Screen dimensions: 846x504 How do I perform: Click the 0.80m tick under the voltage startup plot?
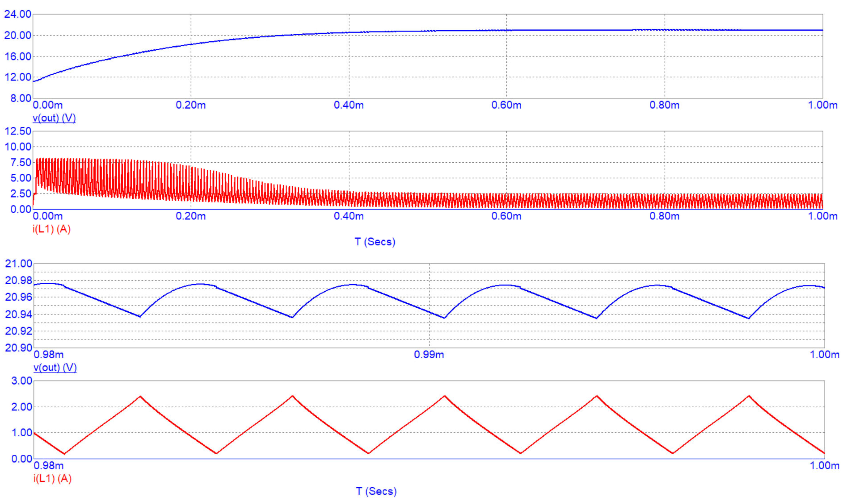click(x=664, y=105)
